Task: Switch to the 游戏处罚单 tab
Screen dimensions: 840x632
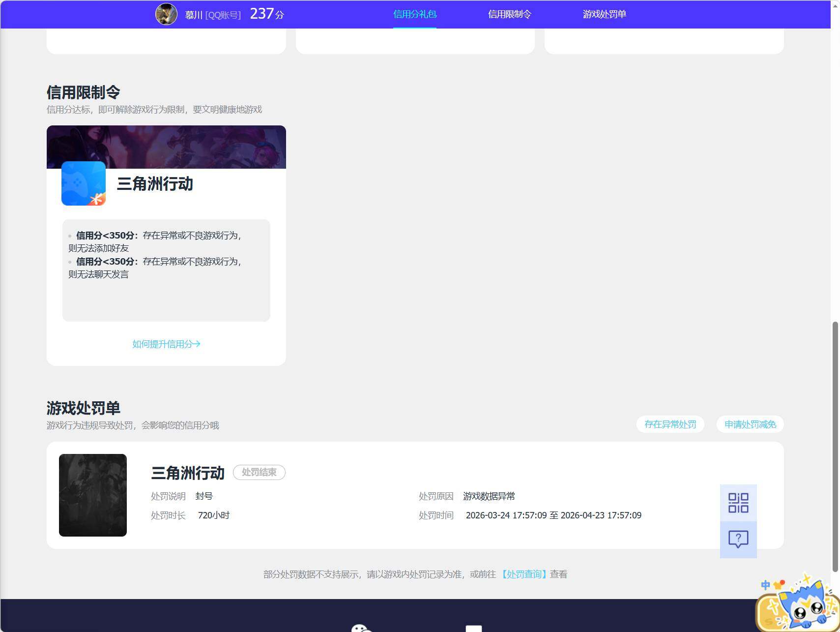Action: (x=605, y=14)
